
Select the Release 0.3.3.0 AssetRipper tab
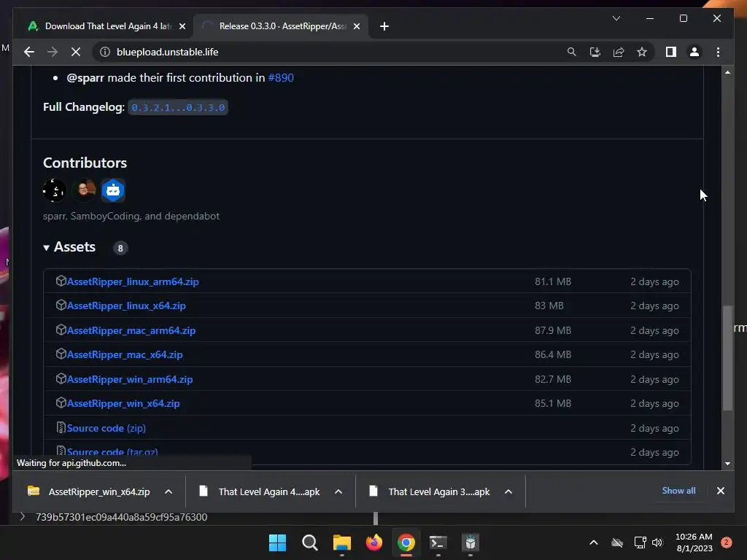(x=281, y=26)
